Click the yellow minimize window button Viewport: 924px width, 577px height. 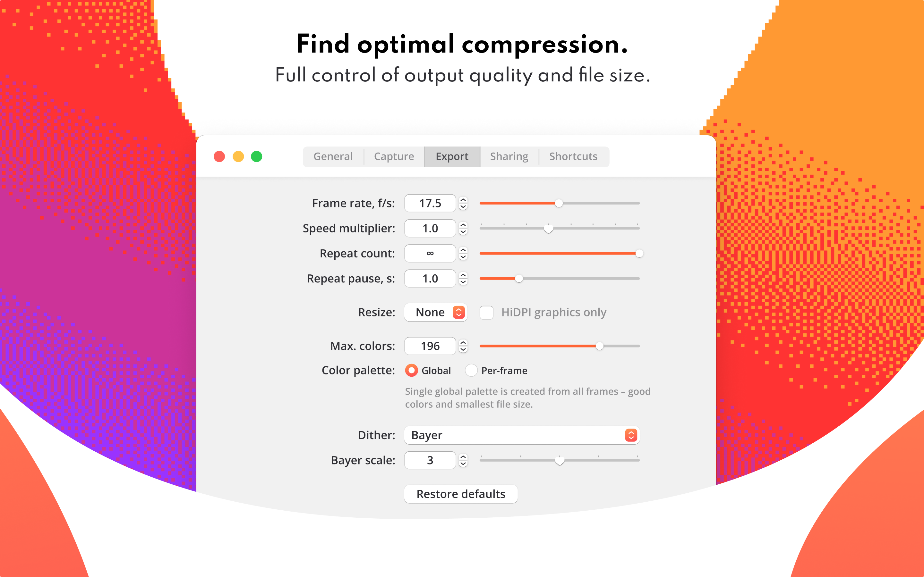[x=238, y=156]
